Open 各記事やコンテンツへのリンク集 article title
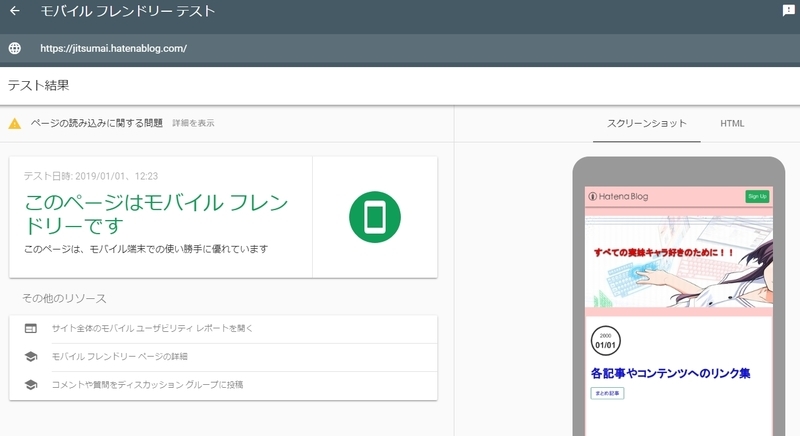Screen dimensions: 800x436 pyautogui.click(x=670, y=373)
